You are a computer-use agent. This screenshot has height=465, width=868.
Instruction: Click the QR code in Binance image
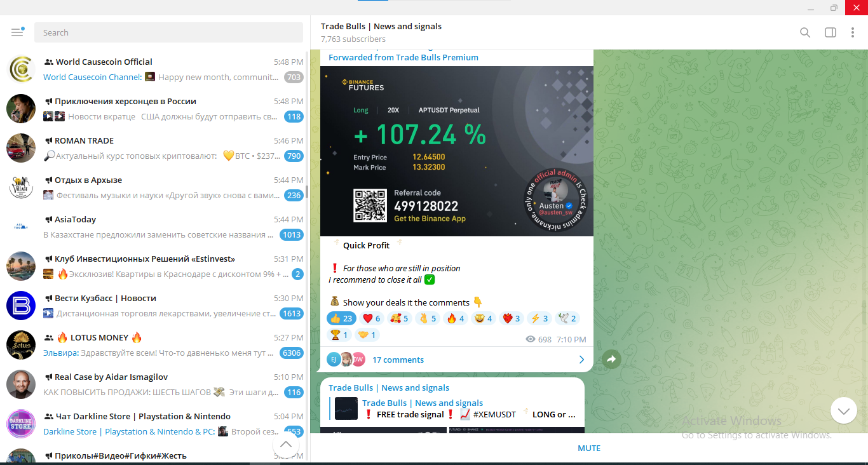pos(370,205)
